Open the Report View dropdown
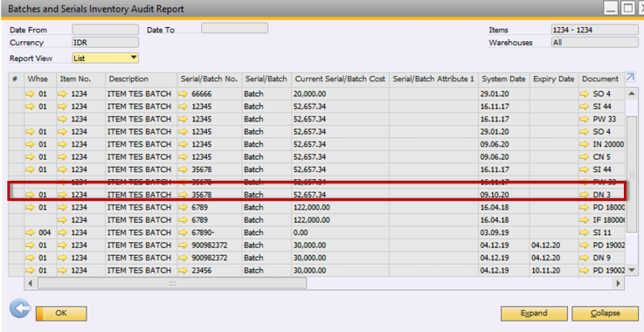Screen dimensions: 644x332 point(105,59)
